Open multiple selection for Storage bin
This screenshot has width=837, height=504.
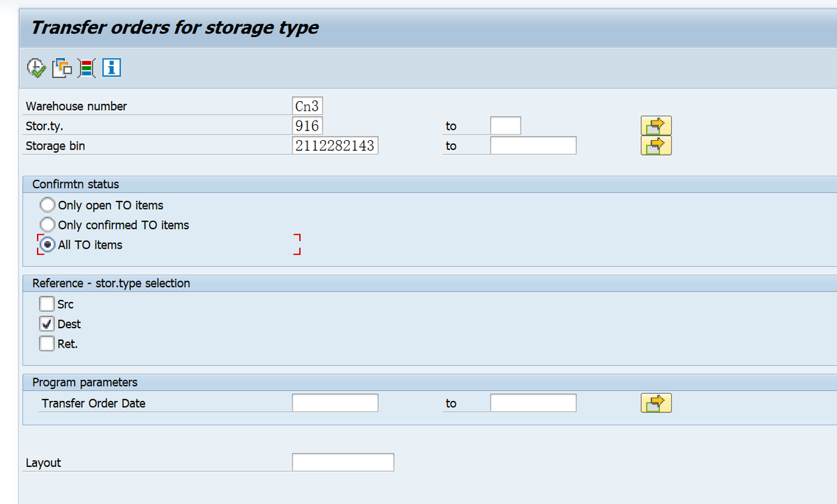[656, 146]
